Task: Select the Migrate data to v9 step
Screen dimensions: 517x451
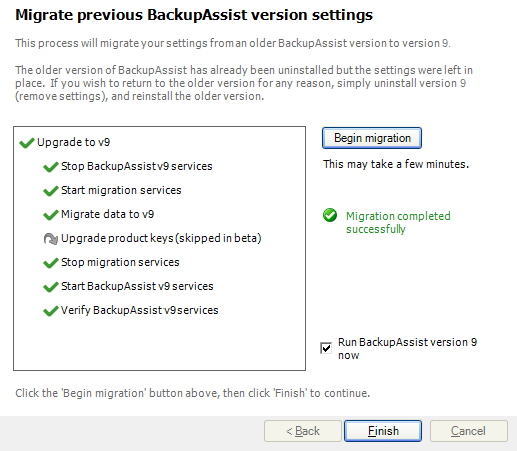Action: (x=108, y=214)
